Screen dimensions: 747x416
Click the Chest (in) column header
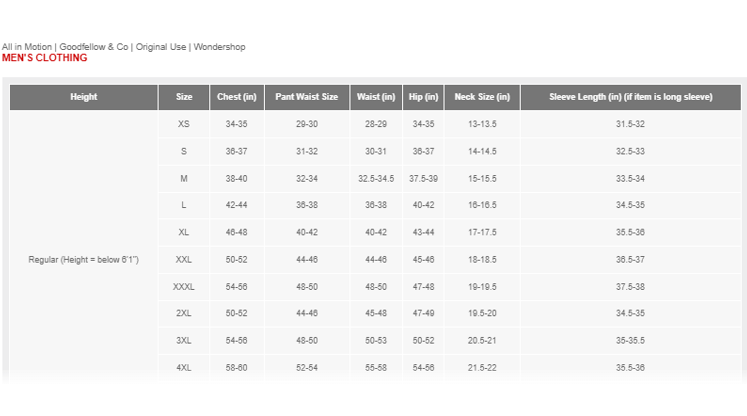pyautogui.click(x=237, y=97)
